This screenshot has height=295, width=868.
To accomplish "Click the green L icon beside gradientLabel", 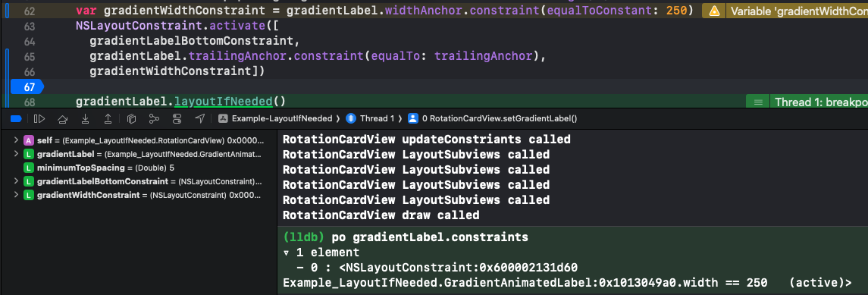I will 29,154.
